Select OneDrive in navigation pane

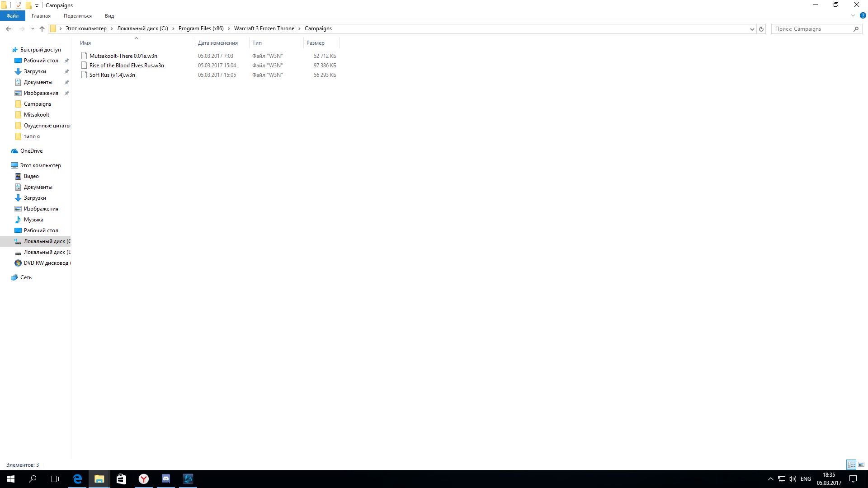(31, 151)
